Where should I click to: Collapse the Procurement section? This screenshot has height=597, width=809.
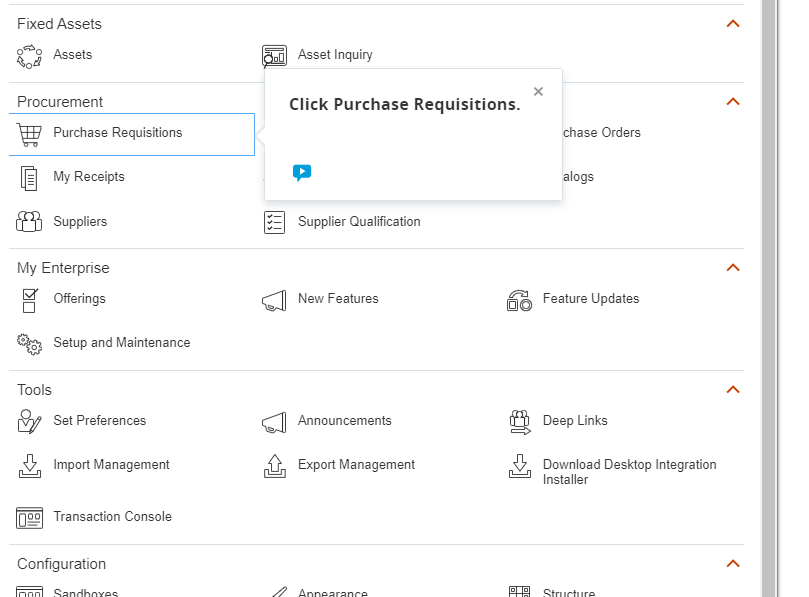[733, 102]
